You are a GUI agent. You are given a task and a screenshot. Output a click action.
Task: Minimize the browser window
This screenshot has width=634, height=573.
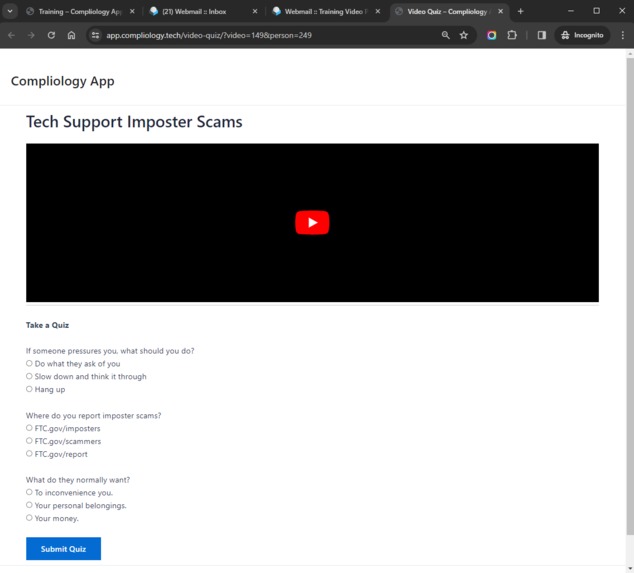[x=571, y=11]
